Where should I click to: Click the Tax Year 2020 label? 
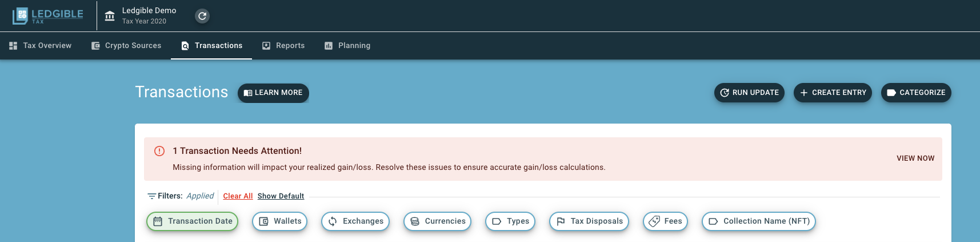(x=144, y=21)
